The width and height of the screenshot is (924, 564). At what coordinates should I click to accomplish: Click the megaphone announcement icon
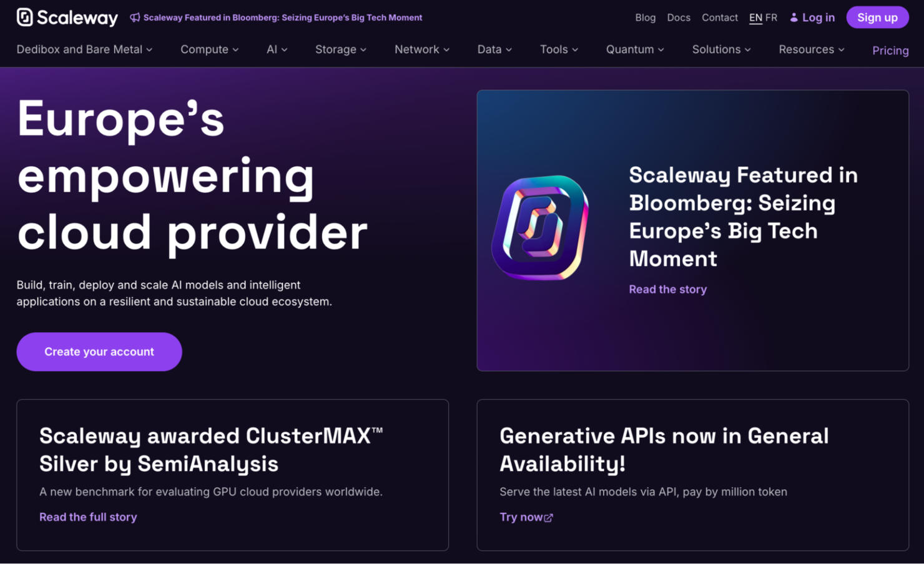(134, 17)
